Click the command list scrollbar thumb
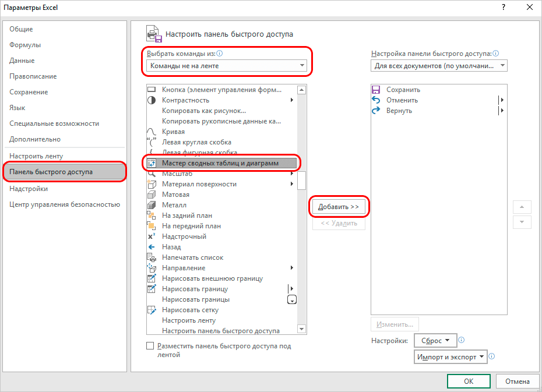Image resolution: width=542 pixels, height=392 pixels. coord(302,181)
